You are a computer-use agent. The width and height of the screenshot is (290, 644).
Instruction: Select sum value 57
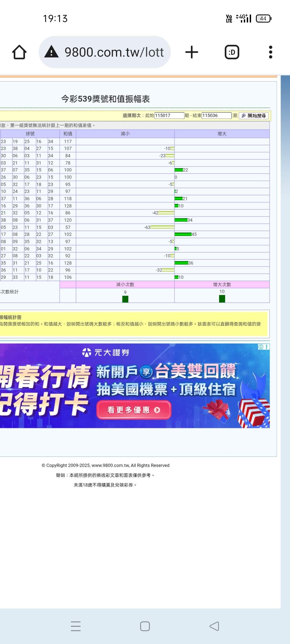click(x=68, y=227)
